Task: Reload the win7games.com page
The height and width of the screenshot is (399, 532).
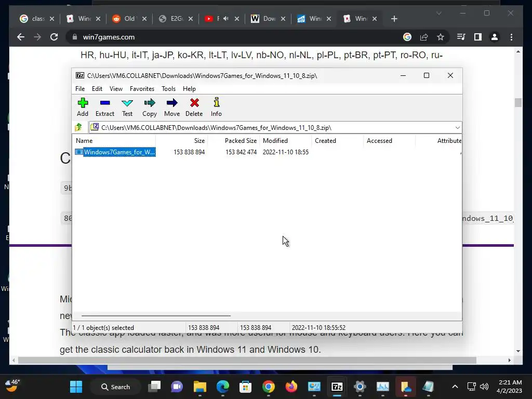Action: coord(54,37)
